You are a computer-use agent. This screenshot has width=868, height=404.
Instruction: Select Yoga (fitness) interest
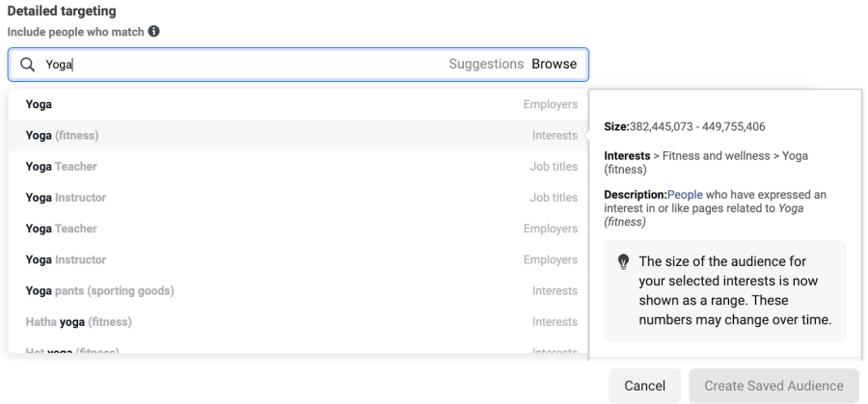[x=298, y=136]
